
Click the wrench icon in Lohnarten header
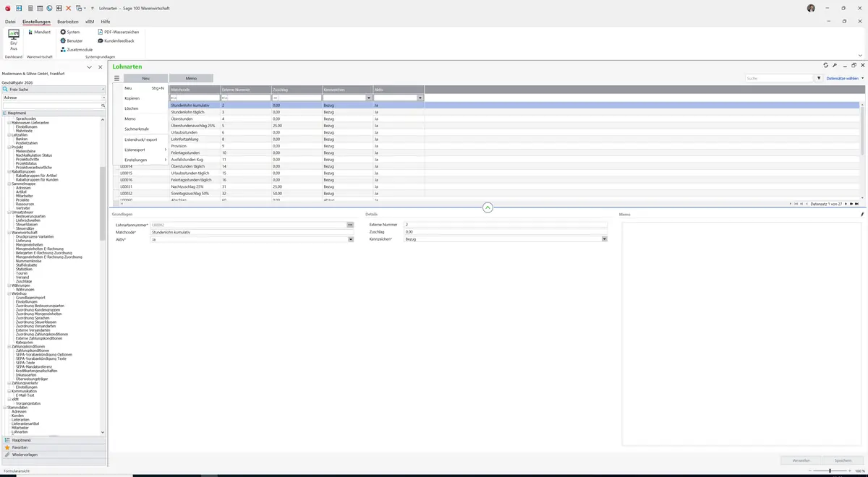click(x=835, y=65)
